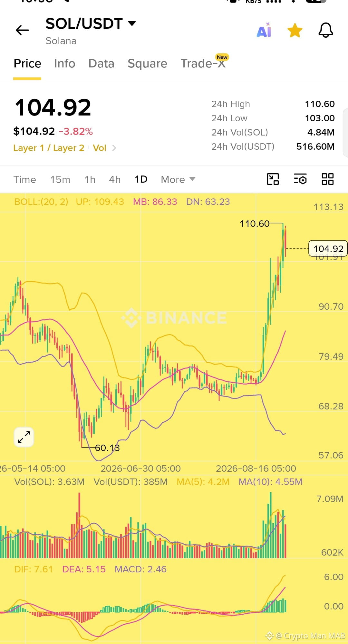Tap the 24h High value 110.60
Image resolution: width=348 pixels, height=644 pixels.
320,104
